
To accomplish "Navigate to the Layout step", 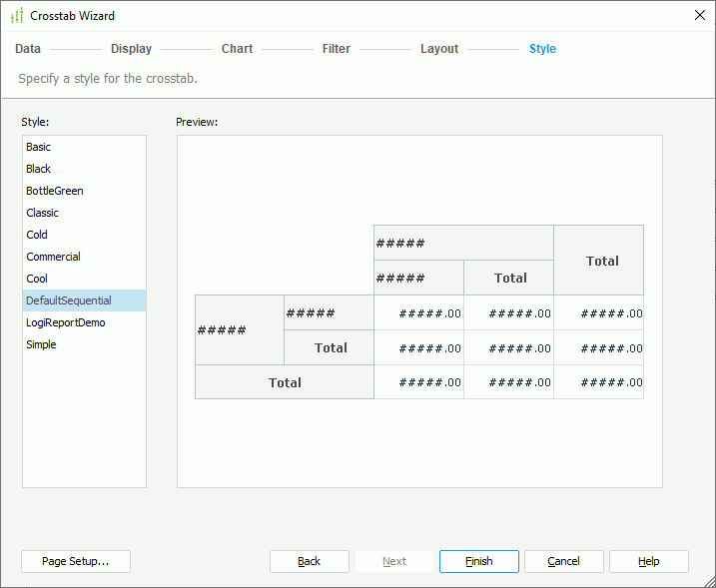I will [439, 49].
